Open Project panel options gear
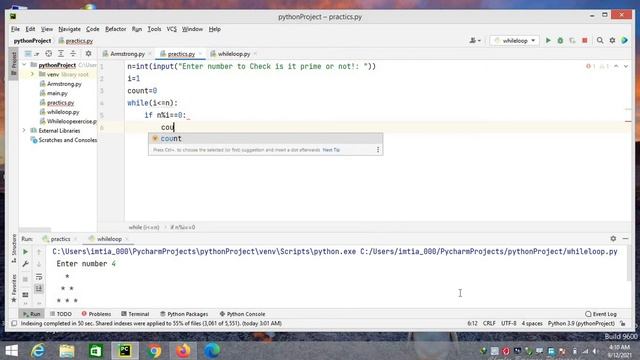Screen dimensions: 640x360 88,53
